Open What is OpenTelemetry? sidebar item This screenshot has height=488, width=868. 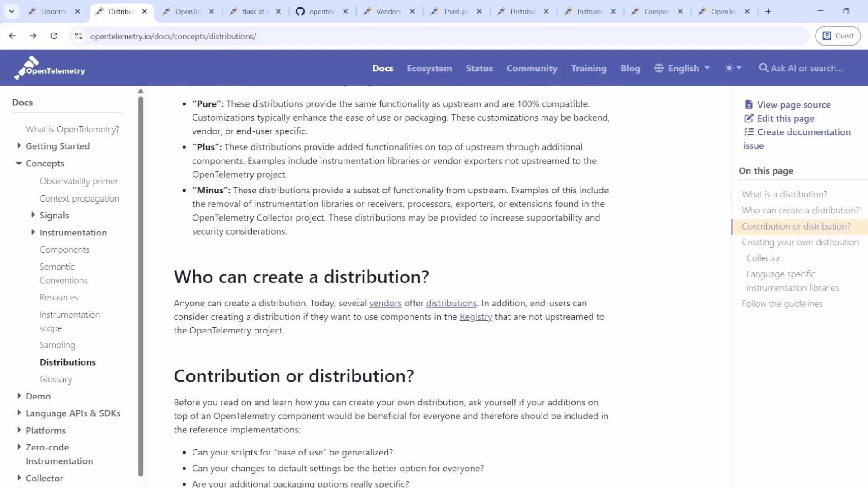pyautogui.click(x=72, y=129)
